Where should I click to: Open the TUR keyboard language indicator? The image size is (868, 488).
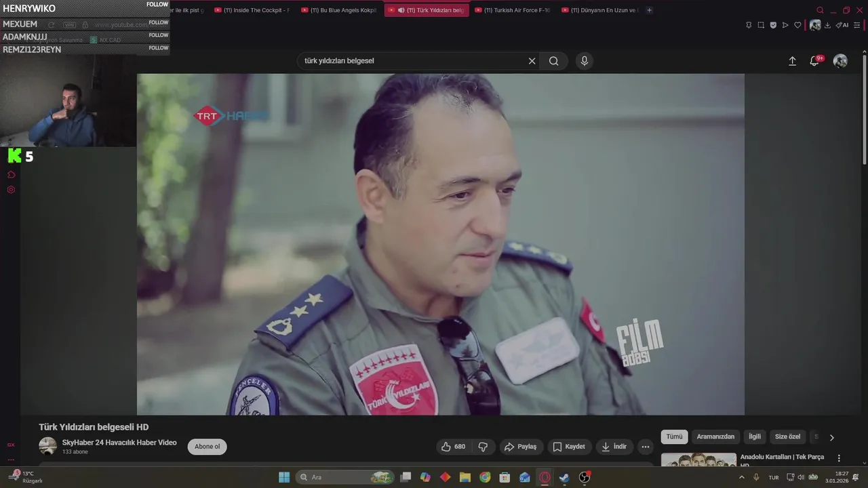(774, 477)
